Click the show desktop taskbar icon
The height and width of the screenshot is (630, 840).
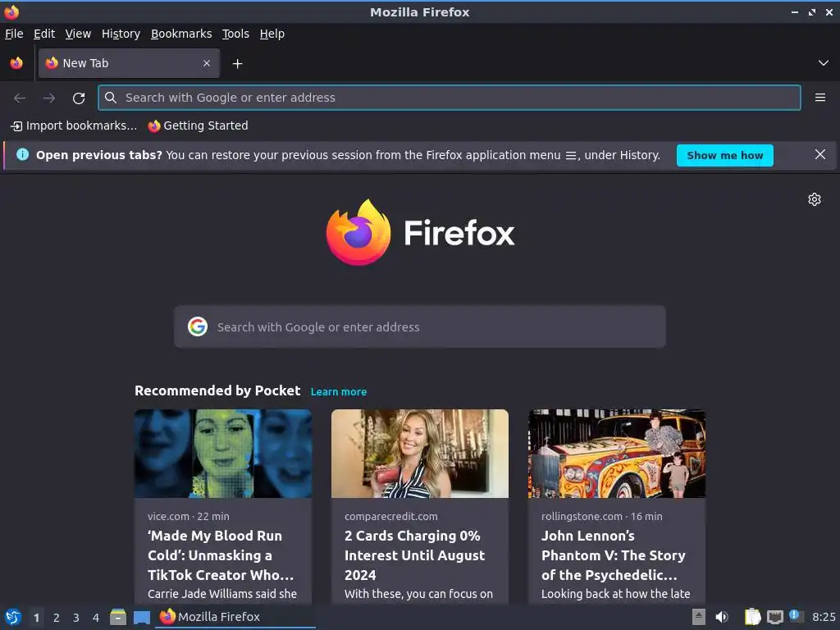point(141,617)
